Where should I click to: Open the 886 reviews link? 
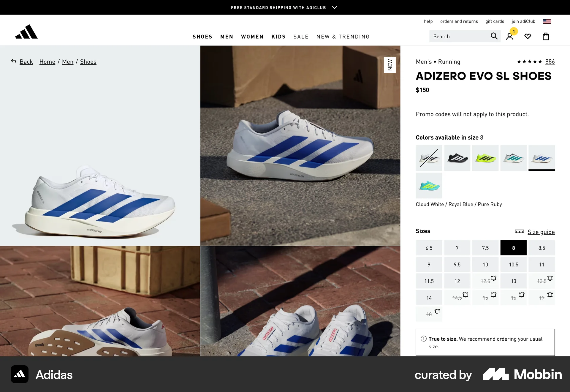[x=550, y=61]
